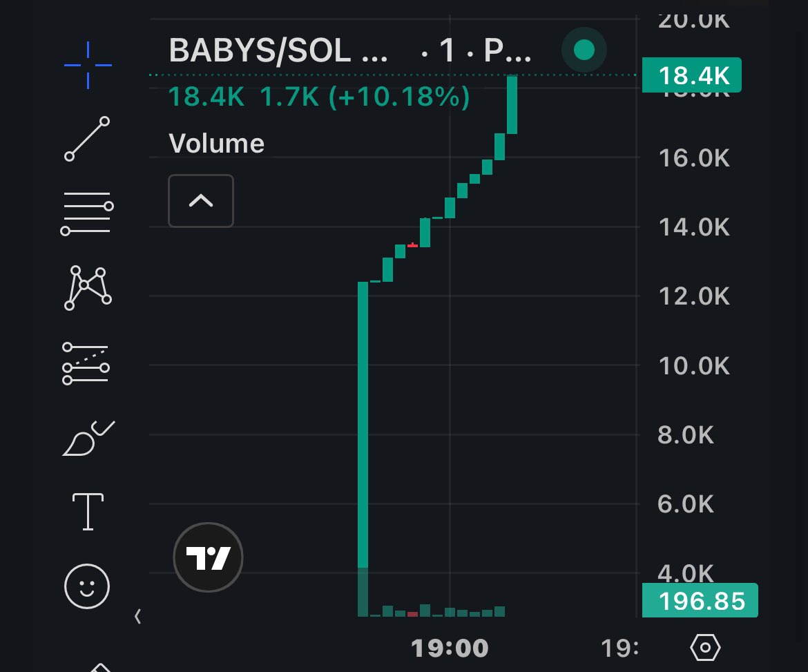
Task: Select the Volume indicator label
Action: click(216, 143)
